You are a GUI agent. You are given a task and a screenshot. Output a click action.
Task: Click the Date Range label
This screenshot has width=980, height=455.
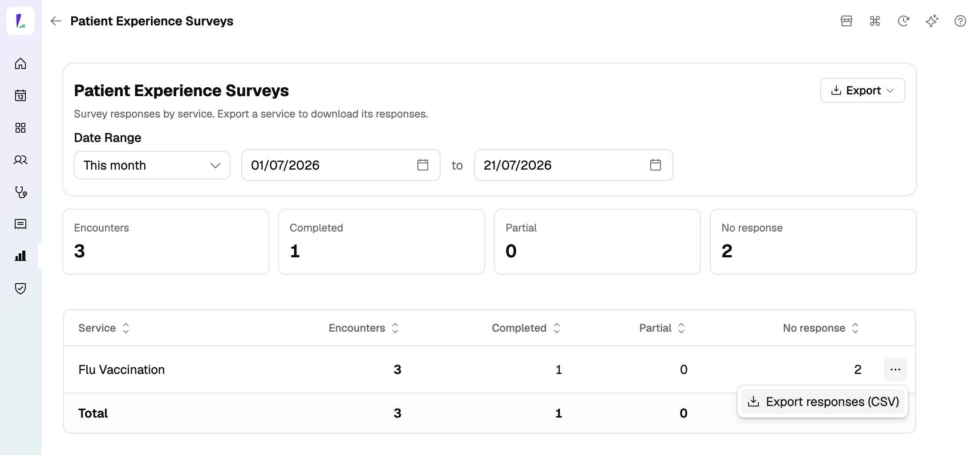[108, 138]
